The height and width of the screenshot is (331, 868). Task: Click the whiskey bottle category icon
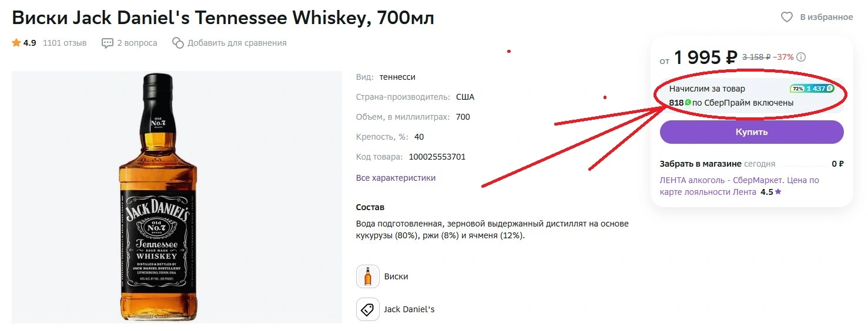(368, 276)
